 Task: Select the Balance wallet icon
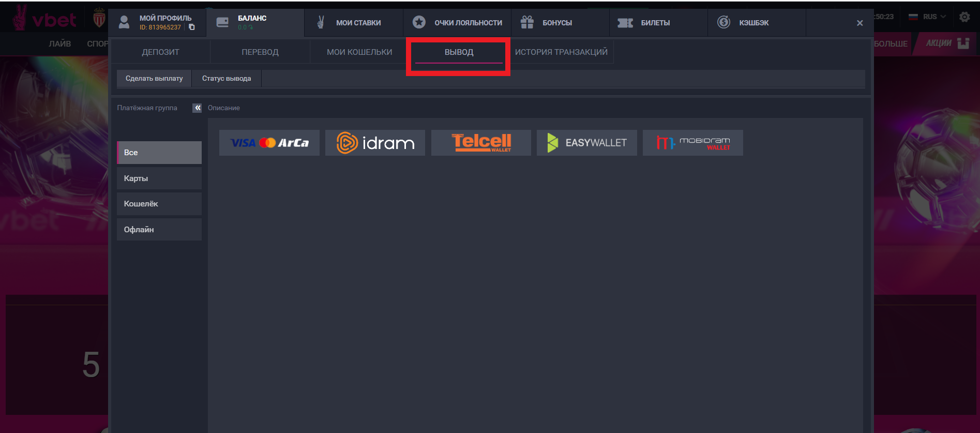(x=222, y=22)
